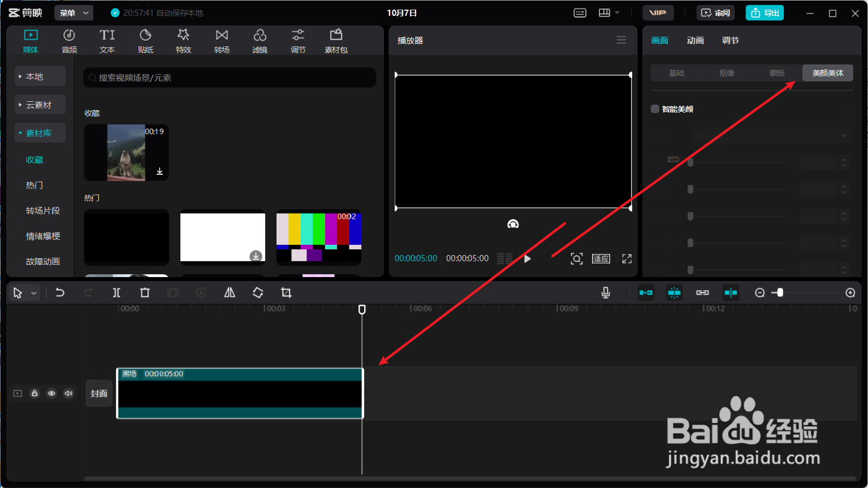This screenshot has width=868, height=488.
Task: Open the 滤镜 filters panel
Action: tap(260, 41)
